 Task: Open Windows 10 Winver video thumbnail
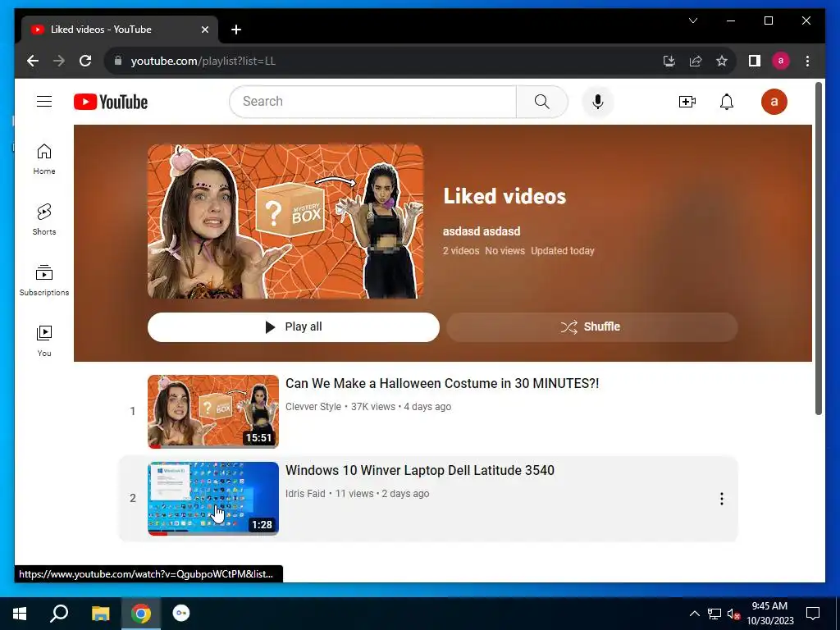coord(213,498)
